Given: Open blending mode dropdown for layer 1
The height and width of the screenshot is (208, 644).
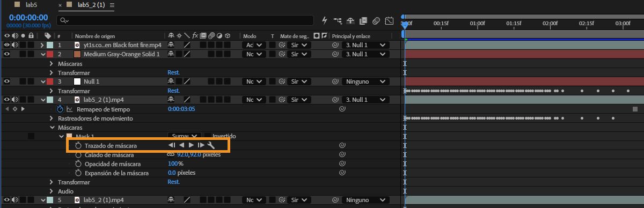Looking at the screenshot, I should (254, 45).
